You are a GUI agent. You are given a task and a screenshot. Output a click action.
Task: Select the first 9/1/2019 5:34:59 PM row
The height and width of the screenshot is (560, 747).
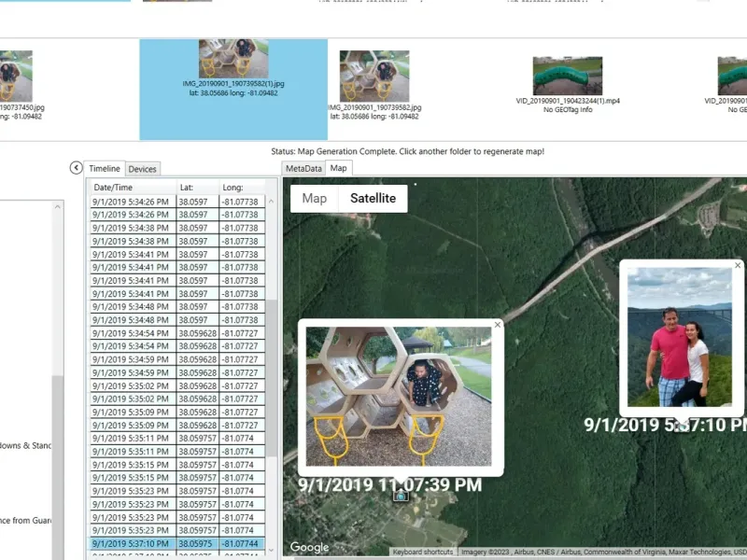(177, 359)
